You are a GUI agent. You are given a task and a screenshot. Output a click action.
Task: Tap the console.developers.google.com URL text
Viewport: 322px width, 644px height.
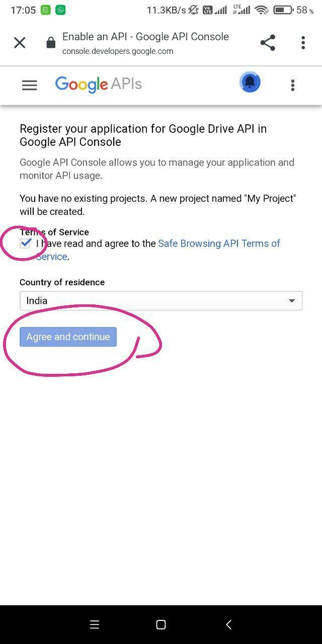(118, 51)
